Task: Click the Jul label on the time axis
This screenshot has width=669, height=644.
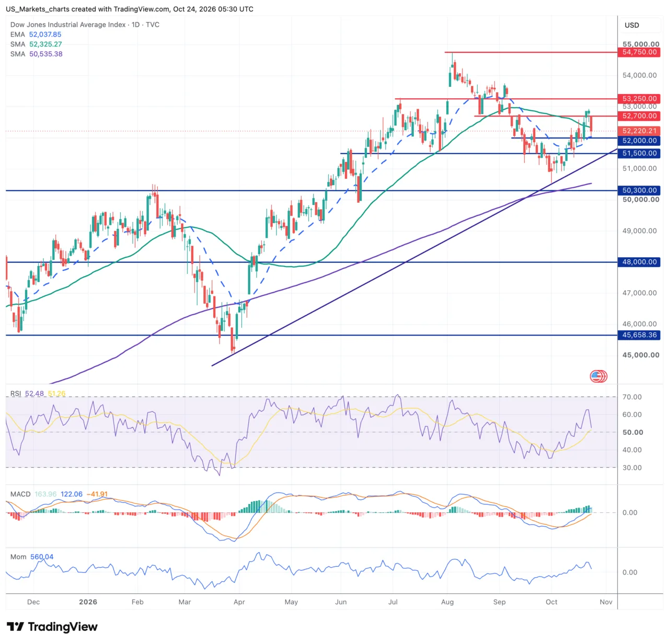Action: (393, 602)
